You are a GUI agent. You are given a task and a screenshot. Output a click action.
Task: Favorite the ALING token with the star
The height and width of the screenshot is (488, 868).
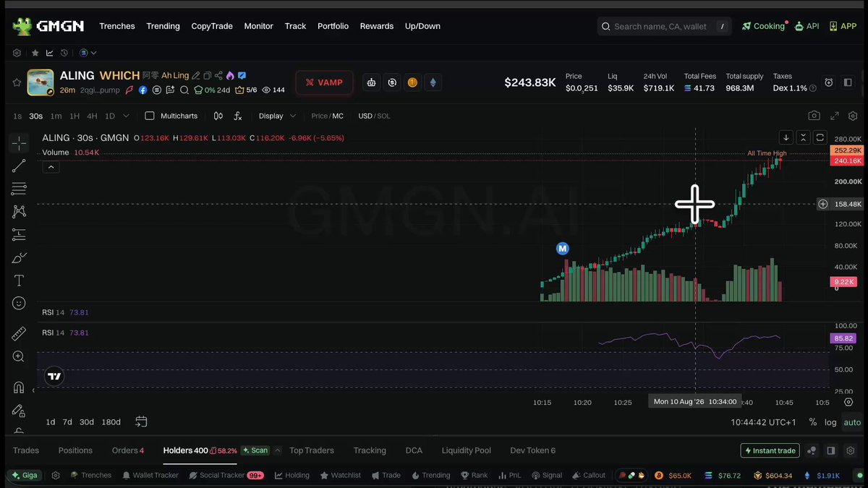coord(17,82)
